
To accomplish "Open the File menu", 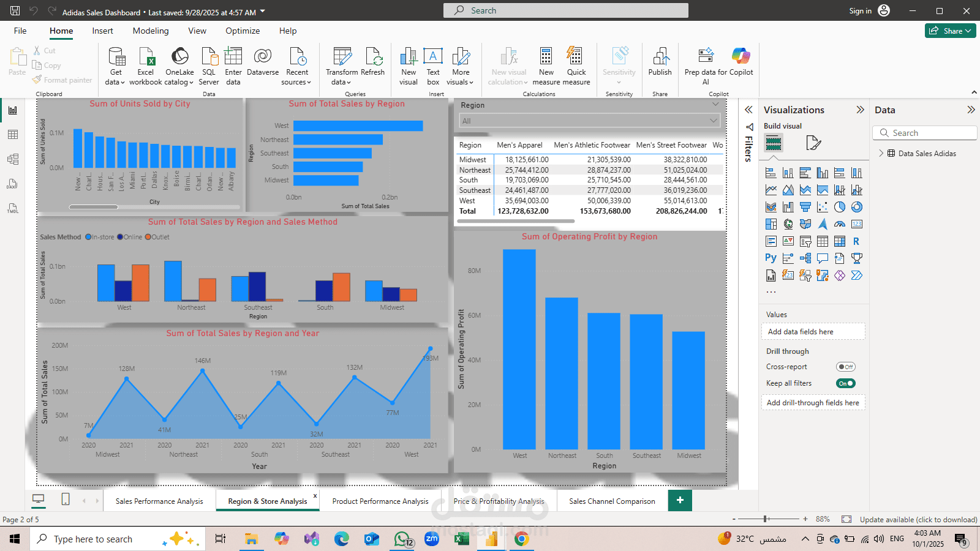I will [x=20, y=31].
